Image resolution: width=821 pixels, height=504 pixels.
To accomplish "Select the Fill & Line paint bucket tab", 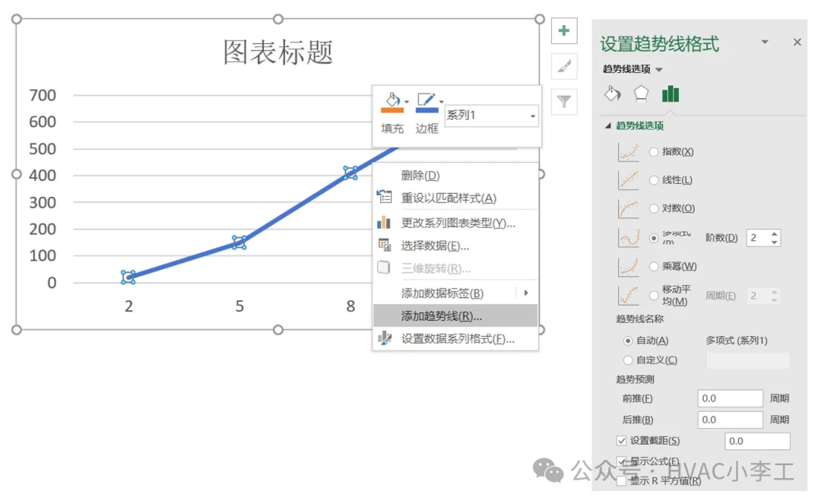I will (x=612, y=94).
